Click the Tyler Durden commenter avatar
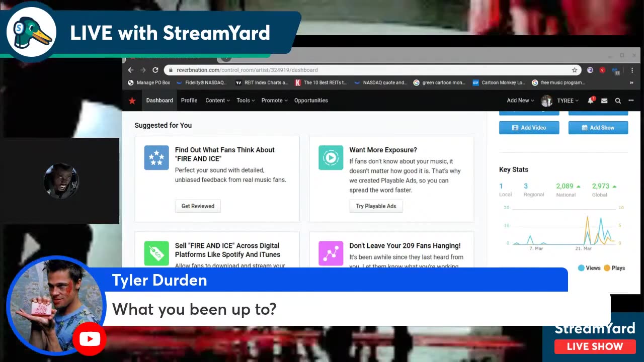Viewport: 644px width, 362px height. tap(56, 305)
